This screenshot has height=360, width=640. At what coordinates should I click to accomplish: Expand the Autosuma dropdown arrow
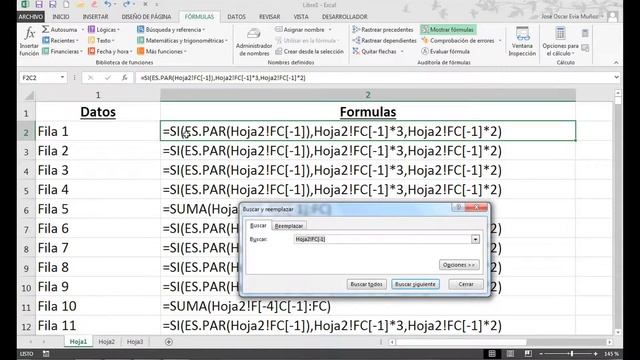pyautogui.click(x=82, y=30)
